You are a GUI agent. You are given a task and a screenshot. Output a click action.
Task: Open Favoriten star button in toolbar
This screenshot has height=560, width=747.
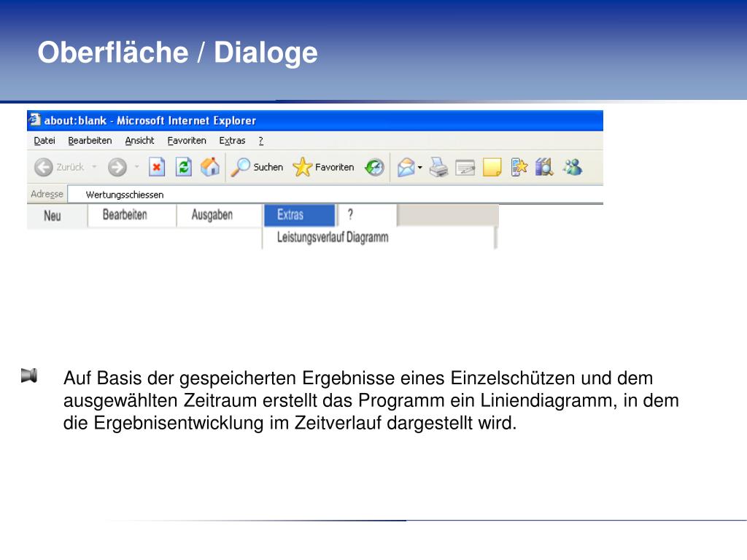[x=323, y=167]
